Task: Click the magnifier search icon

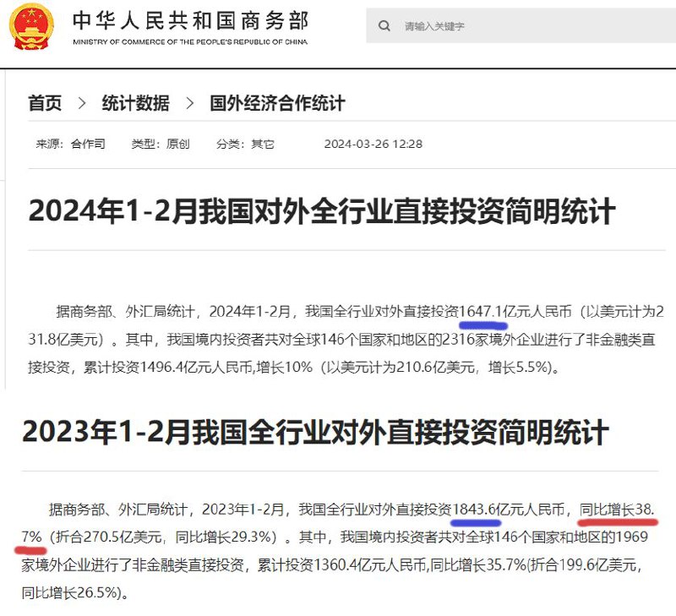Action: [384, 26]
